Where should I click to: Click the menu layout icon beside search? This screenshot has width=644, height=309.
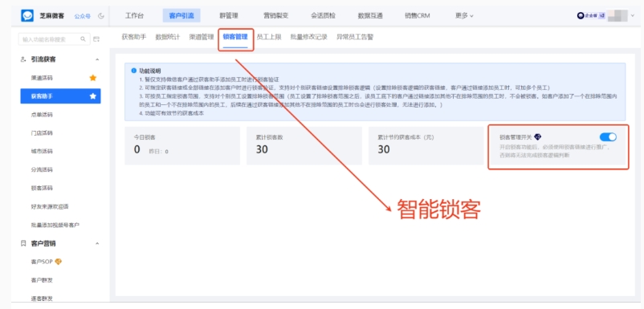click(x=96, y=39)
